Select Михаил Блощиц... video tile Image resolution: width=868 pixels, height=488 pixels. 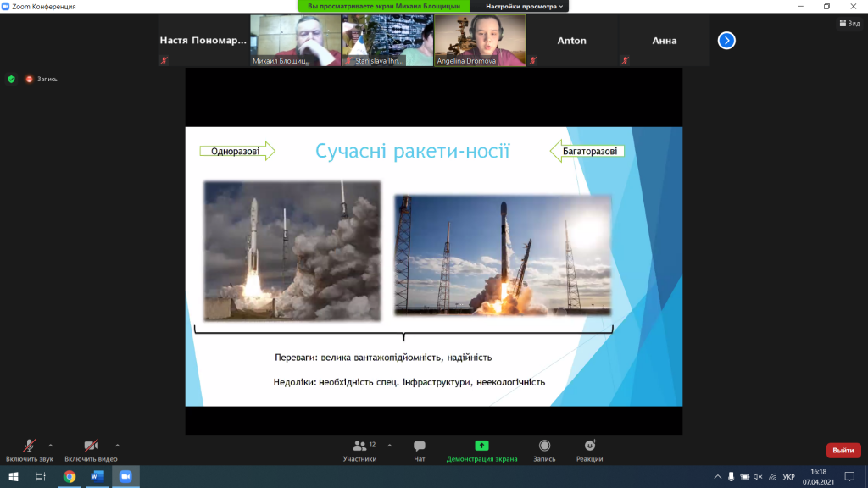pos(296,41)
